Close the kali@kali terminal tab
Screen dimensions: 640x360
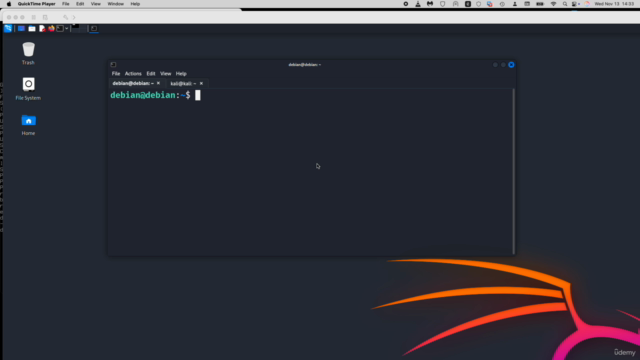click(201, 84)
